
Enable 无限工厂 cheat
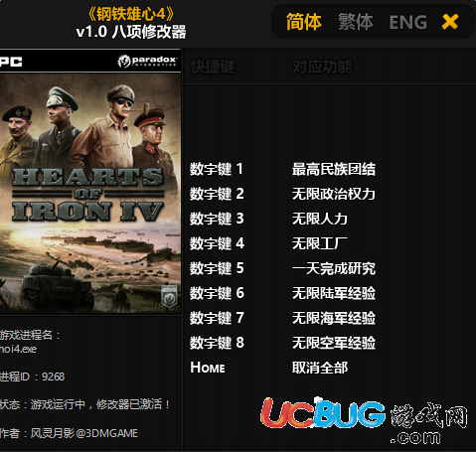pyautogui.click(x=320, y=243)
